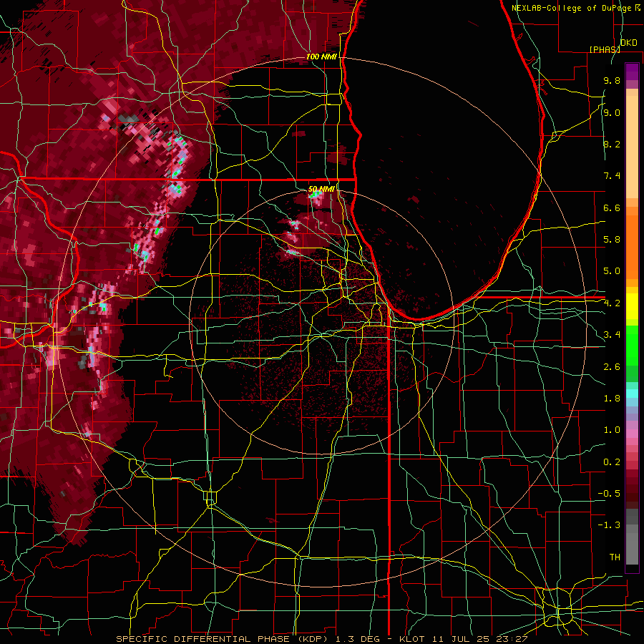This screenshot has height=644, width=644.
Task: Click the 1.0 scale value
Action: pos(612,430)
